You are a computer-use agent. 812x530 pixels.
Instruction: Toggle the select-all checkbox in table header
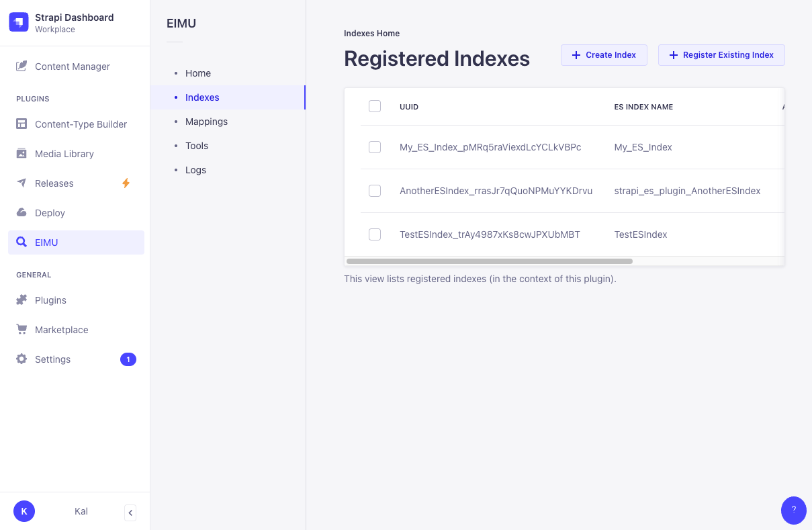point(375,106)
